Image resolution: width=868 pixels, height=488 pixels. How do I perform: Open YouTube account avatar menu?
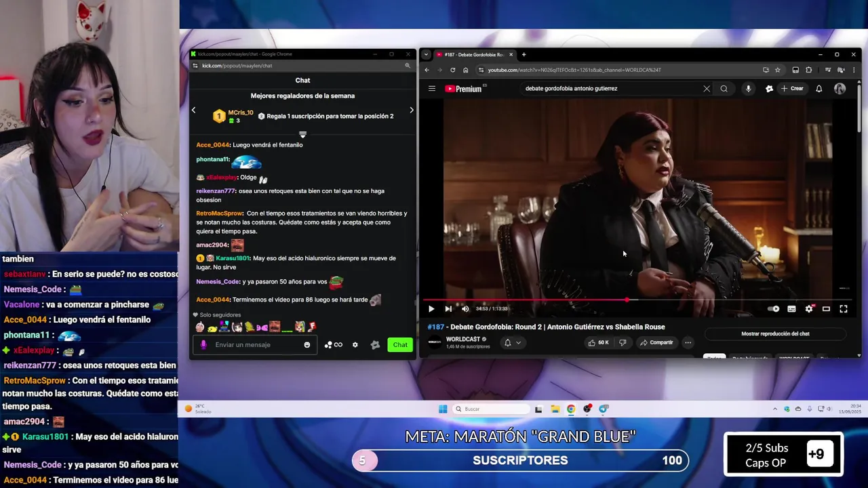[x=840, y=89]
